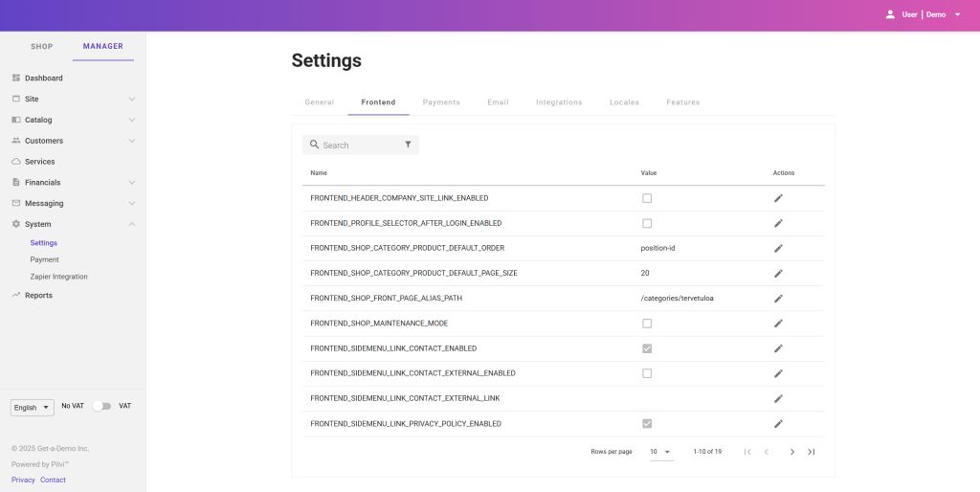
Task: Check FRONTEND_PROFILE_SELECTOR_AFTER_LOGIN_ENABLED checkbox
Action: (x=647, y=223)
